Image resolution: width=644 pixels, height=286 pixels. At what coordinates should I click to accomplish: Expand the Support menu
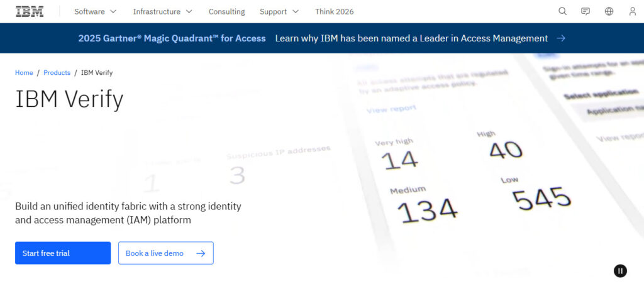(279, 11)
